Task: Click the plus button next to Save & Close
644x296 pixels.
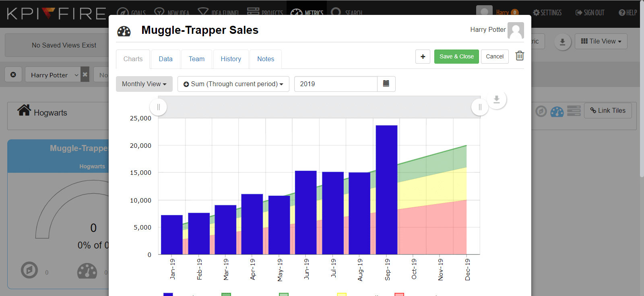Action: coord(423,56)
